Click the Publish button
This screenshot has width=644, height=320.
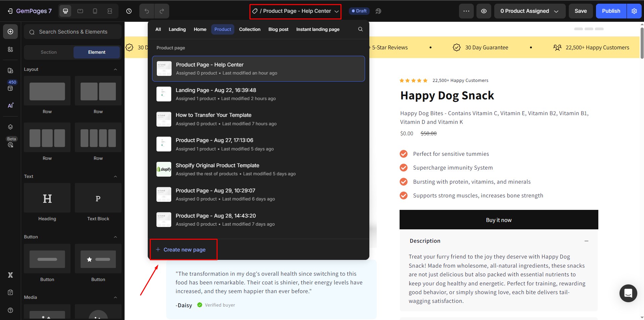(x=611, y=11)
